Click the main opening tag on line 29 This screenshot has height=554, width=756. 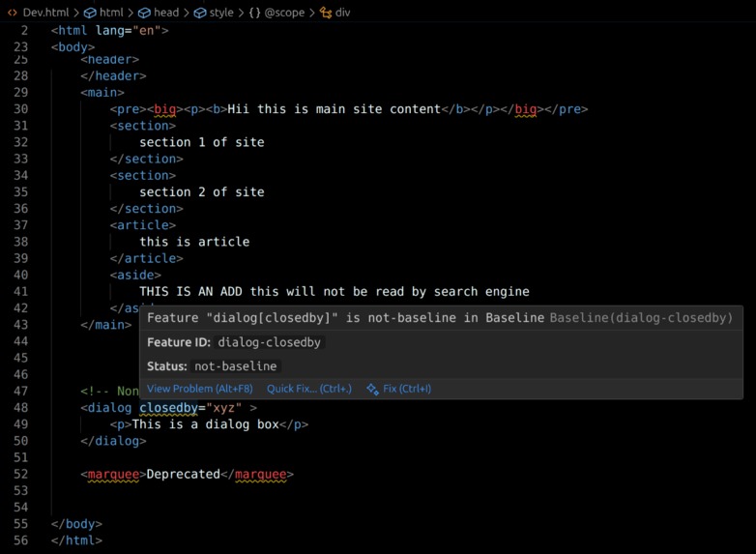[102, 93]
